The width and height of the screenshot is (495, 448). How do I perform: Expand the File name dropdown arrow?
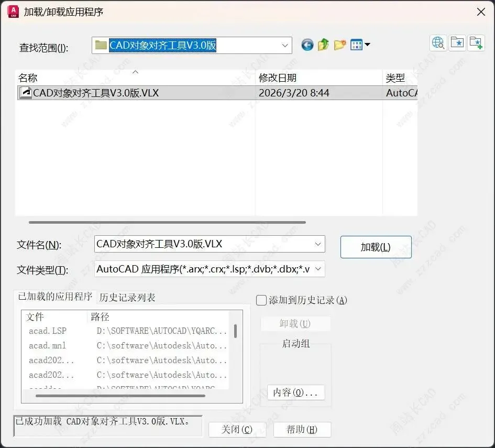(318, 244)
